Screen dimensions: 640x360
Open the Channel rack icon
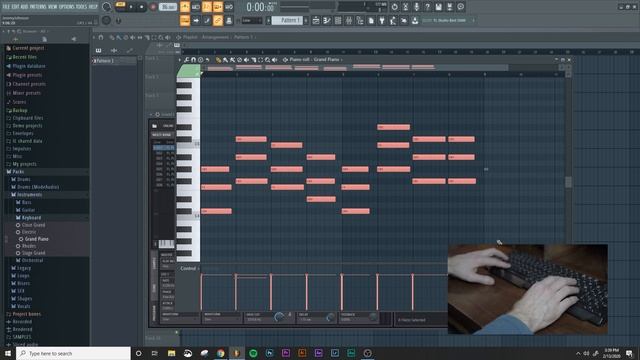tap(338, 20)
